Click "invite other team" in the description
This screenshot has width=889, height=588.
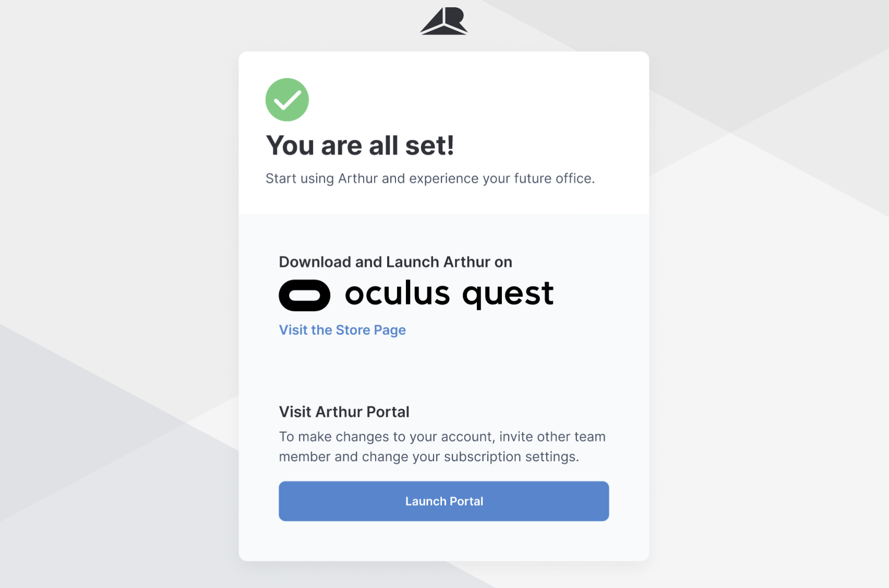click(552, 437)
